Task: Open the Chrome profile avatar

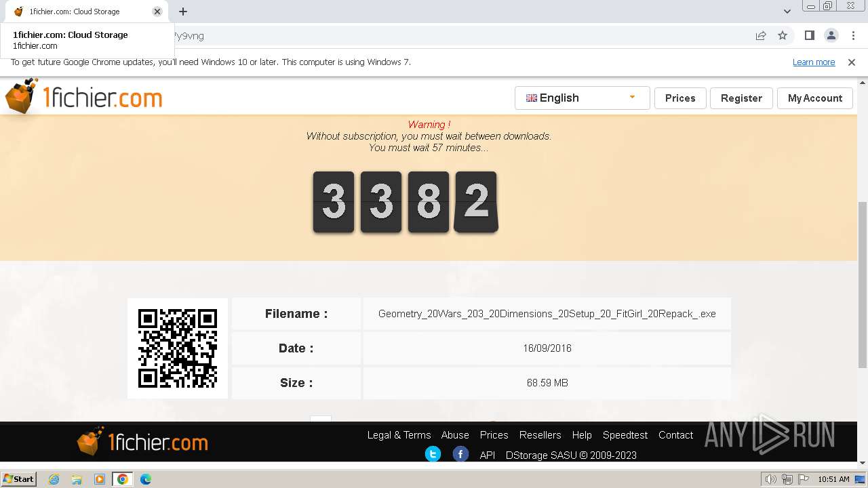Action: pyautogui.click(x=831, y=35)
